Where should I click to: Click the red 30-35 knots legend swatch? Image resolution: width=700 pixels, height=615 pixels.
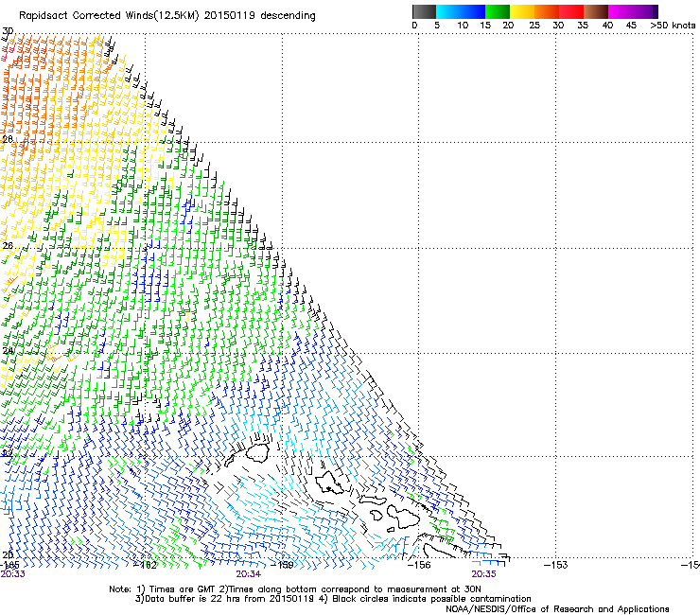coord(571,11)
